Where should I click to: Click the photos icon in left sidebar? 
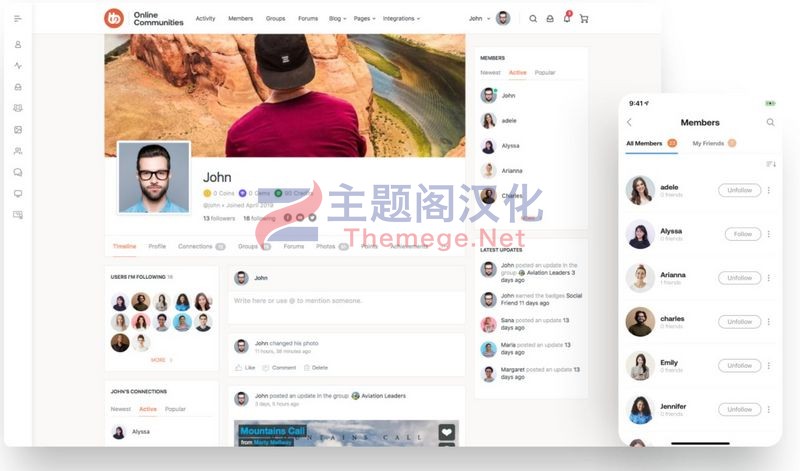click(18, 130)
